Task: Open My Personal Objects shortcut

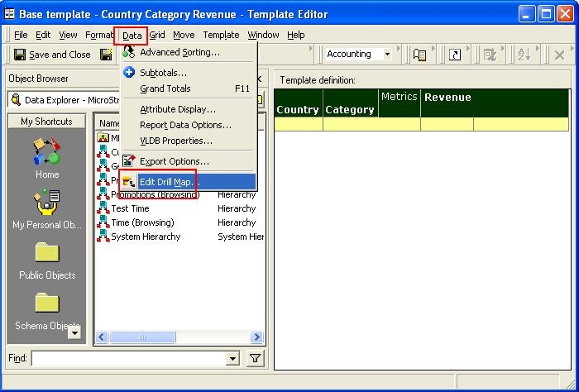Action: (x=46, y=203)
